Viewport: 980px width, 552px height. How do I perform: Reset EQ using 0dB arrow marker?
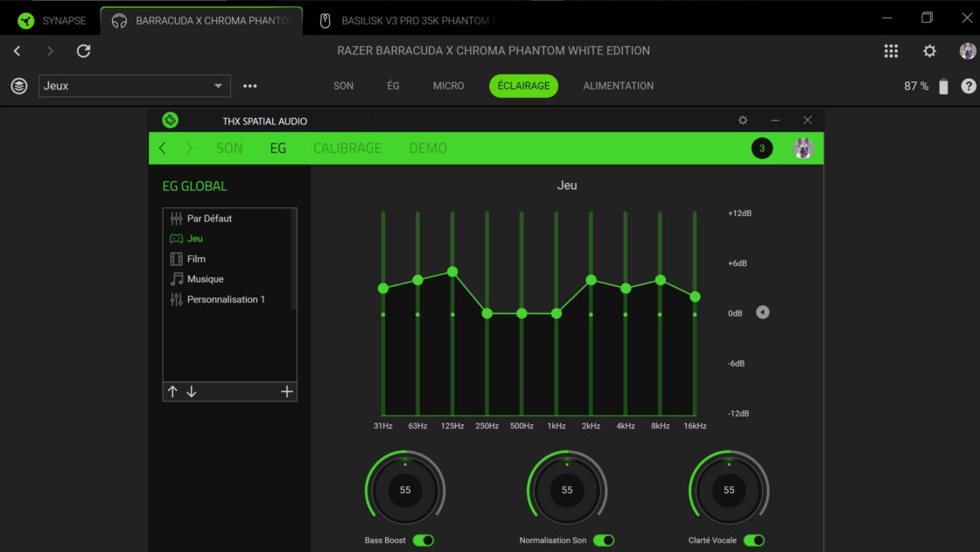point(762,312)
